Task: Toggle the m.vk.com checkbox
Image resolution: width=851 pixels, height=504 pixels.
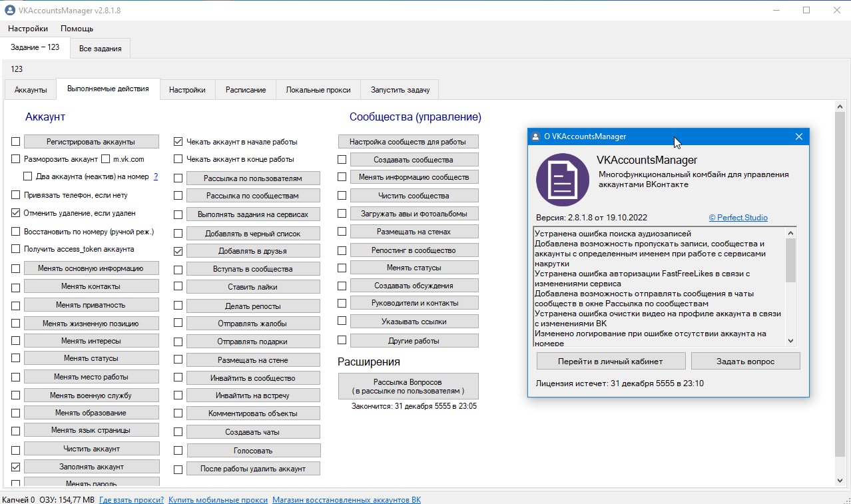Action: [106, 159]
